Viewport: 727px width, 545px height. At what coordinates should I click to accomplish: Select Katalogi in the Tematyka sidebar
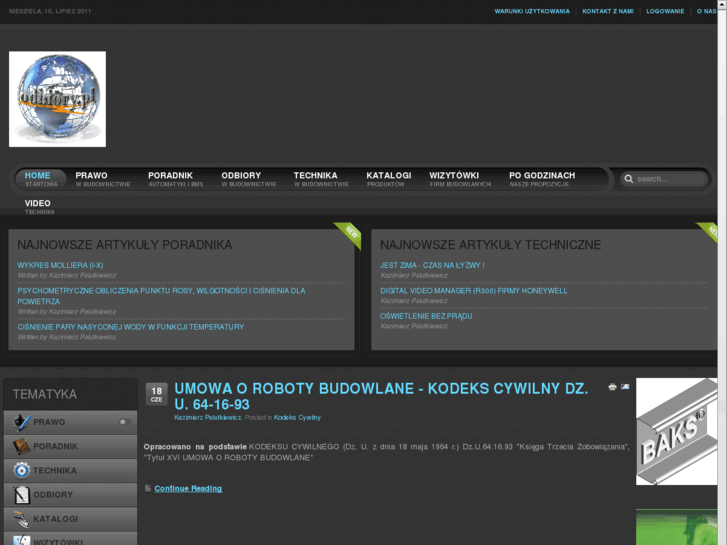[70, 519]
